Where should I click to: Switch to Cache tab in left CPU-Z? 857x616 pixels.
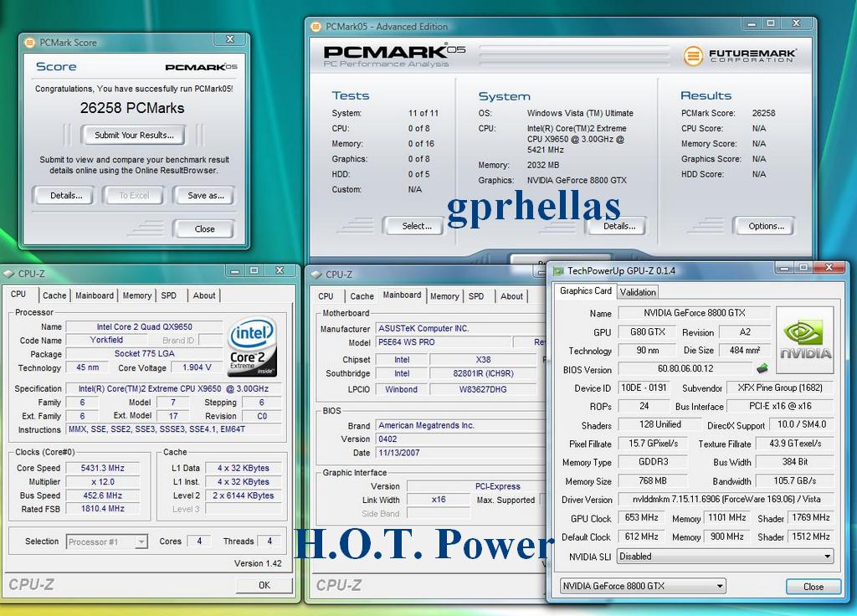coord(54,295)
